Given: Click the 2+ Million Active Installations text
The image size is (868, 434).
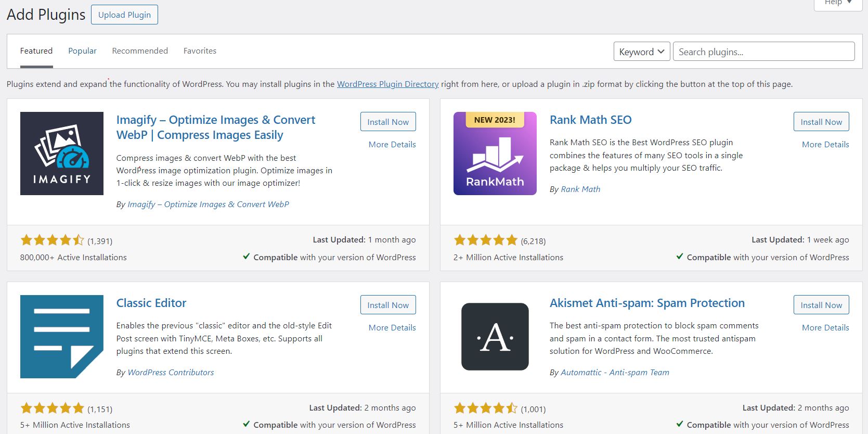Looking at the screenshot, I should click(508, 258).
